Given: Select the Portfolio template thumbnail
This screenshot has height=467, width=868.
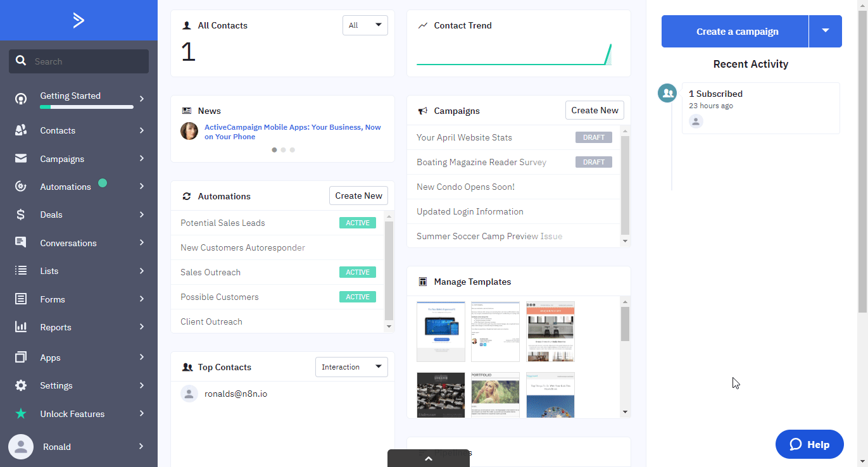Looking at the screenshot, I should point(495,395).
